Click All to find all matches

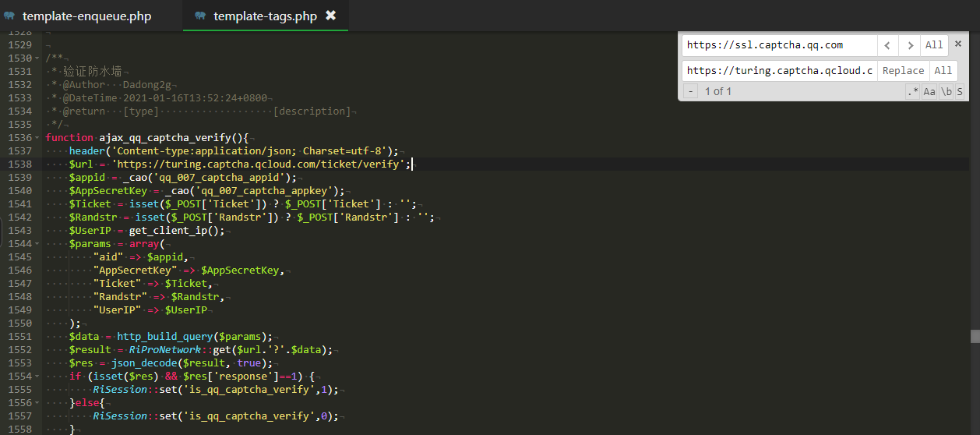pos(934,45)
